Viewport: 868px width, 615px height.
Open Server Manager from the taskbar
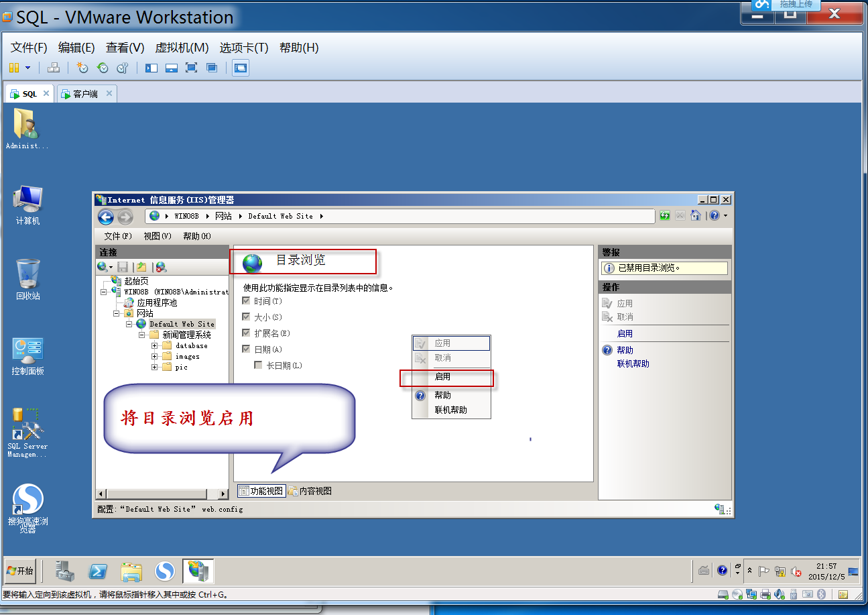pyautogui.click(x=65, y=571)
